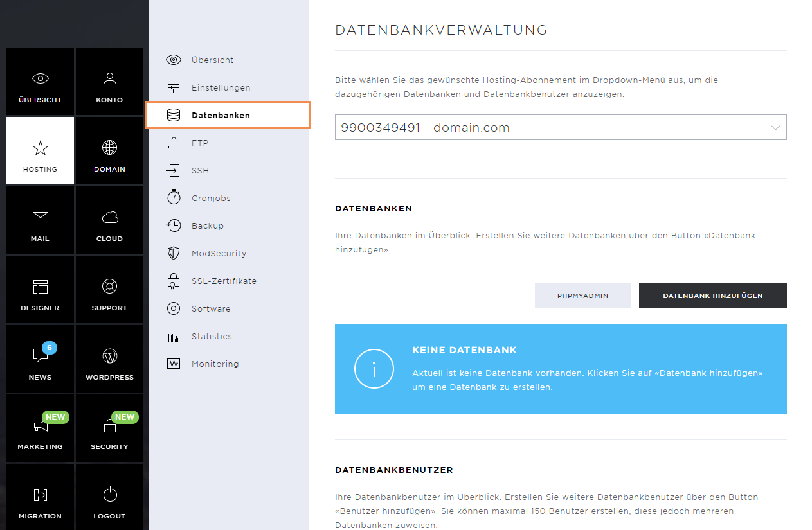
Task: Open the hosting subscription dropdown
Action: click(x=561, y=127)
